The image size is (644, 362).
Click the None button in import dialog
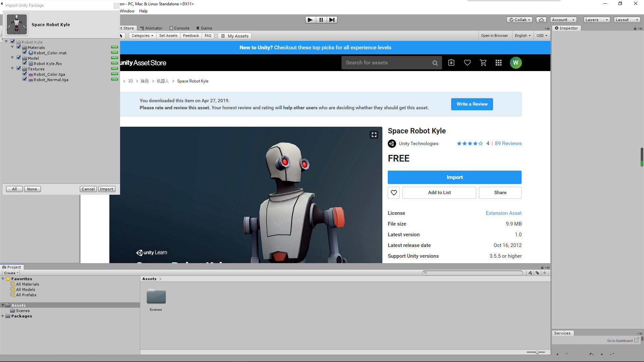[x=32, y=189]
